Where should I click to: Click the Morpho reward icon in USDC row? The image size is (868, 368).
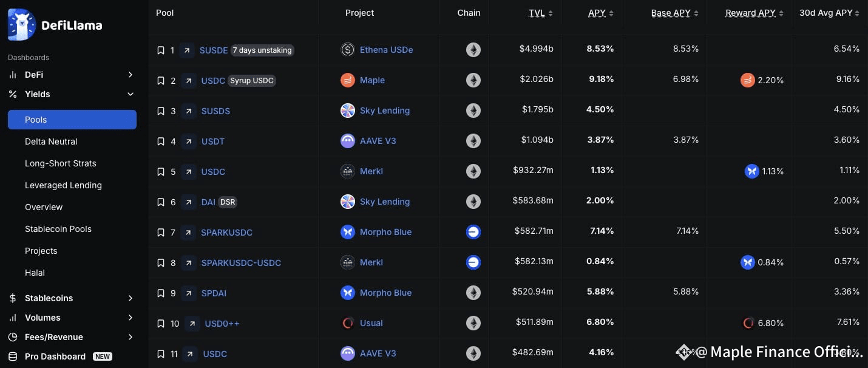[752, 171]
